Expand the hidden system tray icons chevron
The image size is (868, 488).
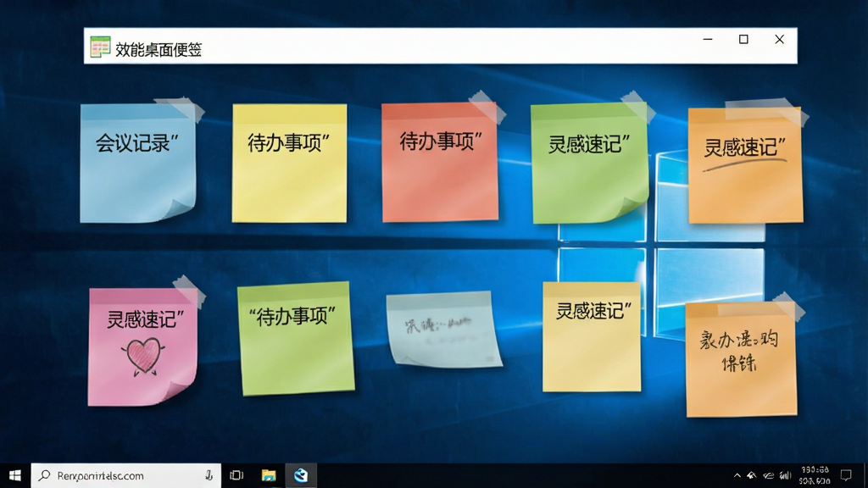click(737, 475)
